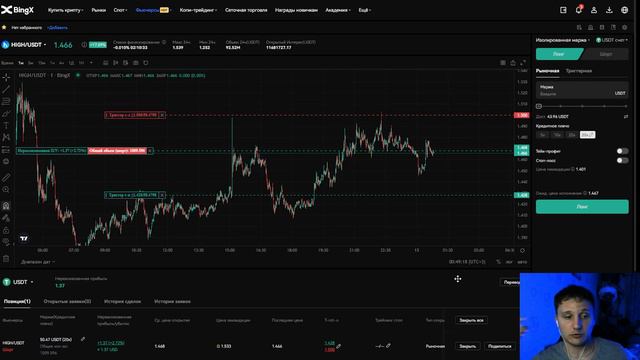Open the Grid trading menu item

click(246, 10)
